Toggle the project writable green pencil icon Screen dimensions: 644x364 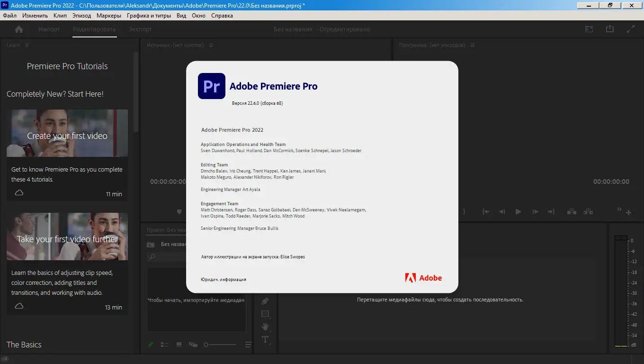151,345
